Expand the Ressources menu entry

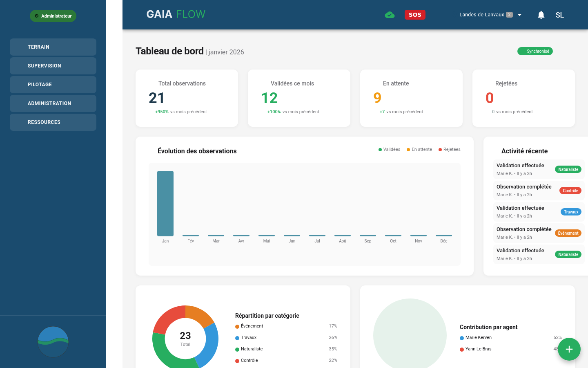click(53, 122)
